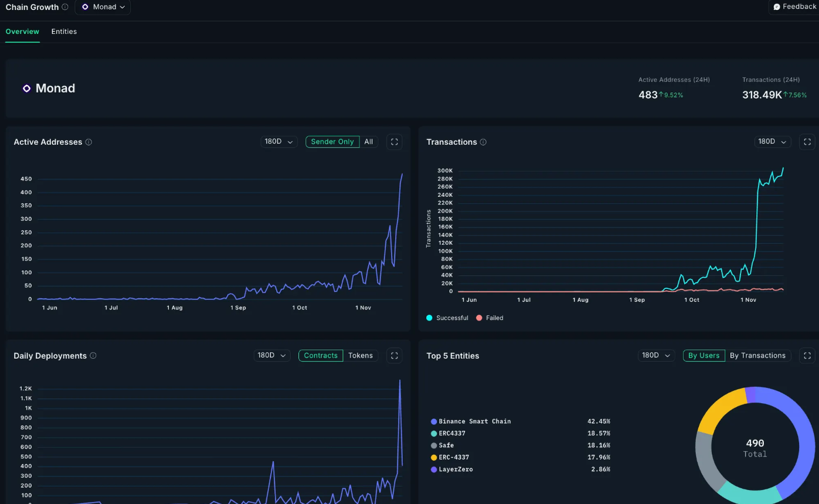Open Active Addresses 180D range dropdown
819x504 pixels.
coord(279,142)
